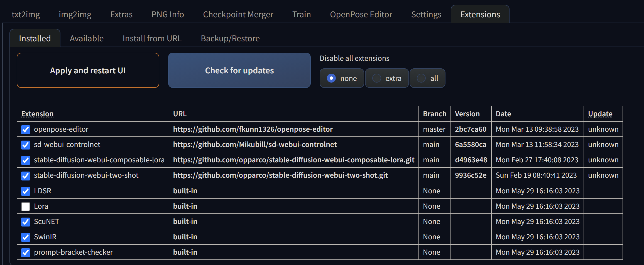Disable the sd-webui-controlnet extension
The height and width of the screenshot is (265, 644).
coord(25,145)
